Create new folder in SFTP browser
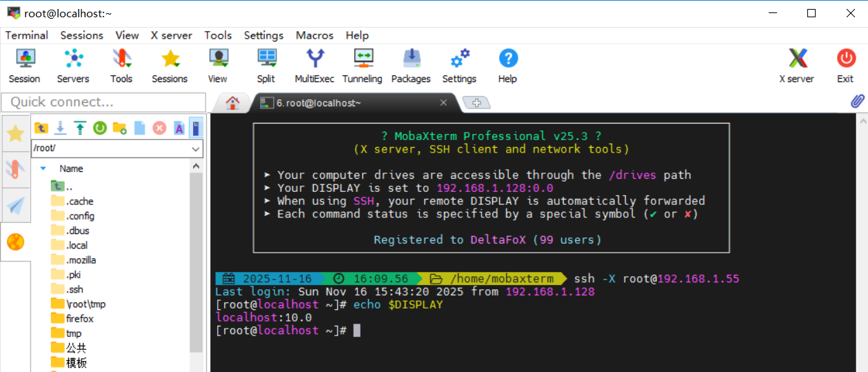Screen dimensions: 868x372 point(119,128)
